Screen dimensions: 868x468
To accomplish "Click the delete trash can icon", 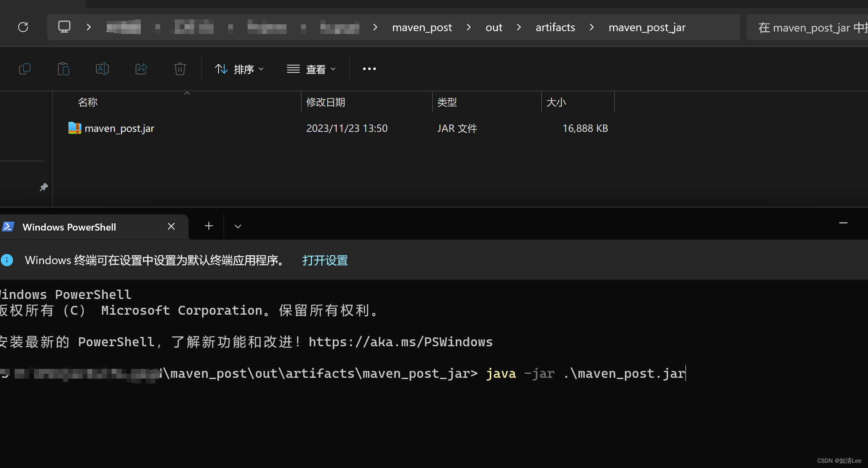I will 180,69.
